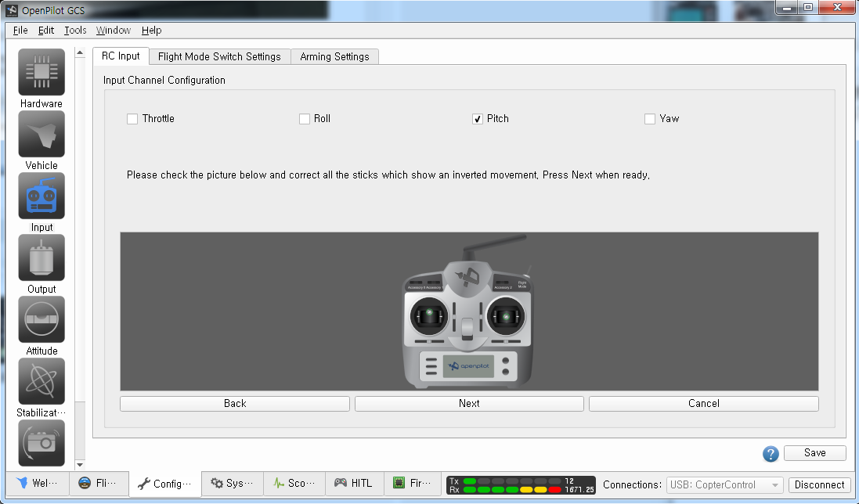
Task: Click the Disconnect button
Action: tap(820, 485)
